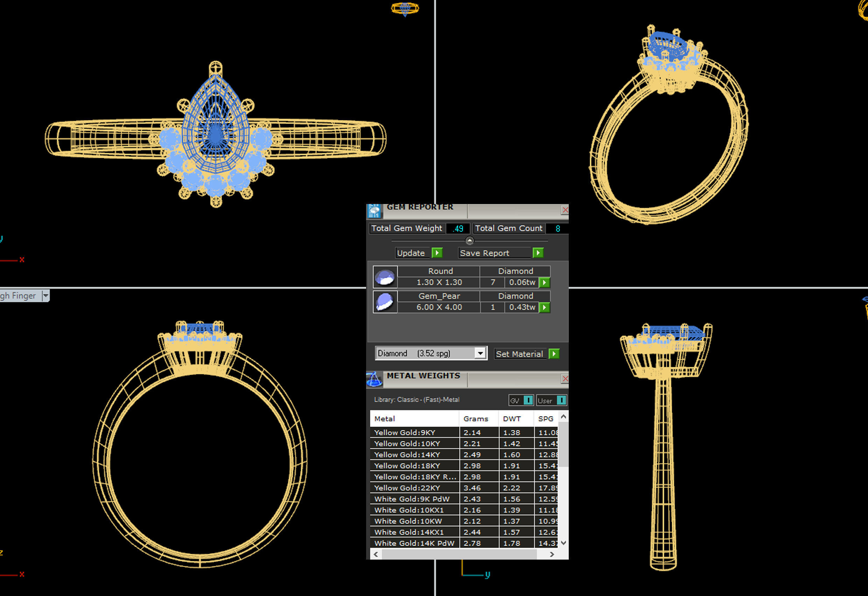This screenshot has width=868, height=596.
Task: Click green arrow on 0.06tw Round row
Action: point(545,283)
